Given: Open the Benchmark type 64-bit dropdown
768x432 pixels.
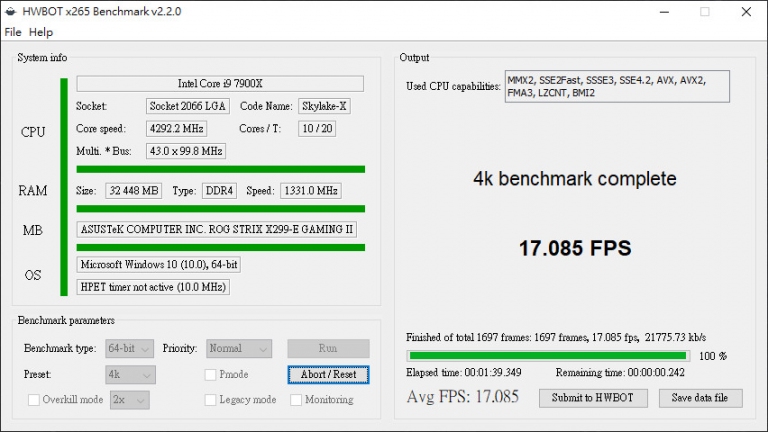Looking at the screenshot, I should (x=129, y=348).
